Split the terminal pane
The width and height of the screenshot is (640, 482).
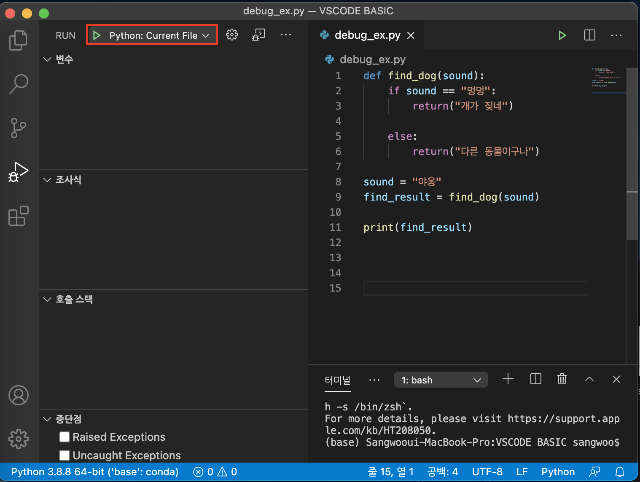pos(535,379)
